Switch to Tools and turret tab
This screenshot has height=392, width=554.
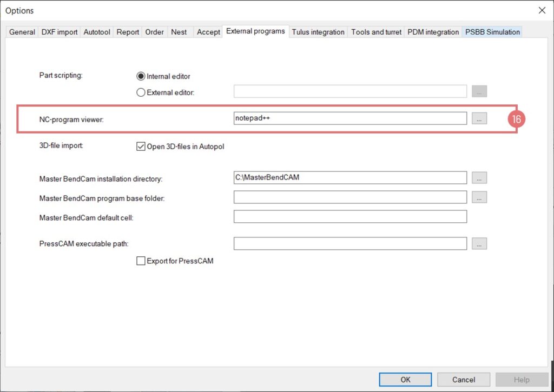pos(376,32)
